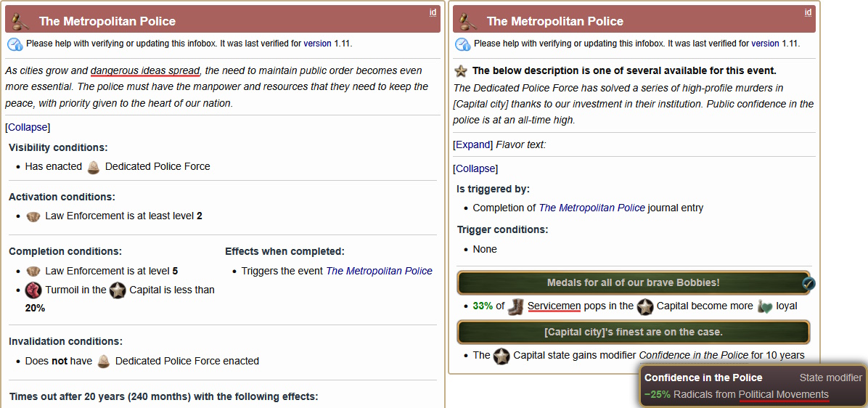Click police helmet icon under Visibility conditions
Screen dimensions: 868x408
click(x=94, y=167)
